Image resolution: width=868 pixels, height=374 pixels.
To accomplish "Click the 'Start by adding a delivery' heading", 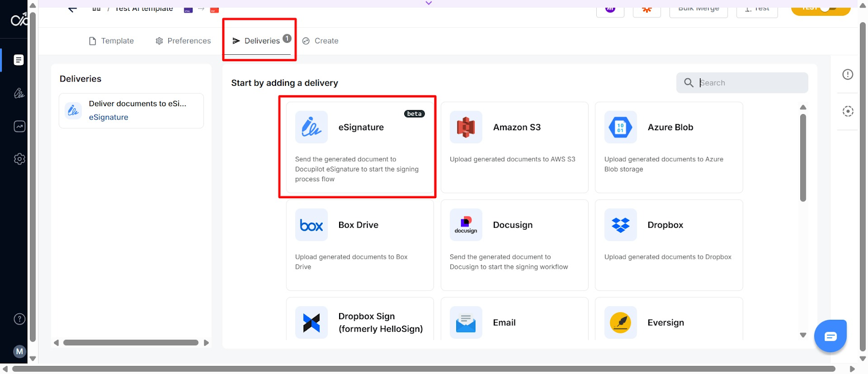I will click(285, 83).
